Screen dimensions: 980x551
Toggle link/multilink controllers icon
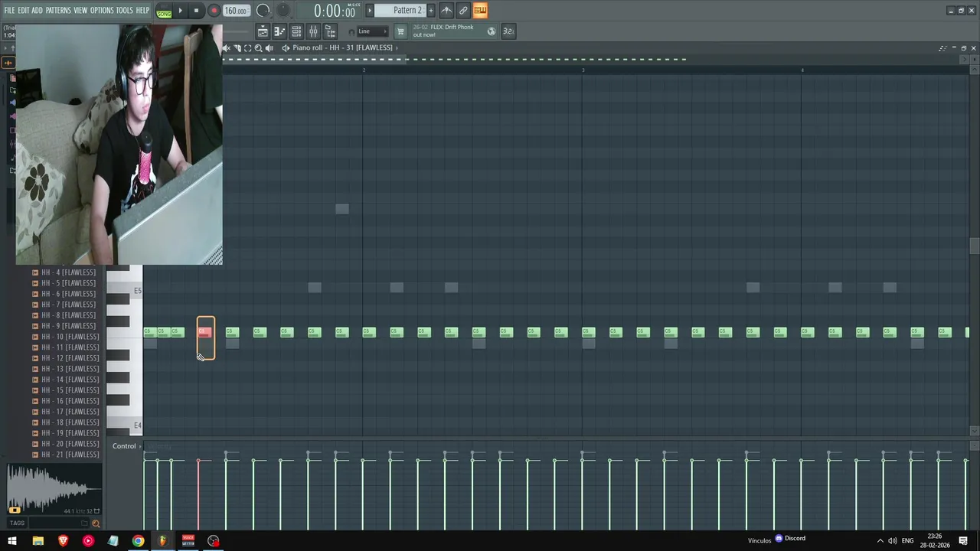463,10
